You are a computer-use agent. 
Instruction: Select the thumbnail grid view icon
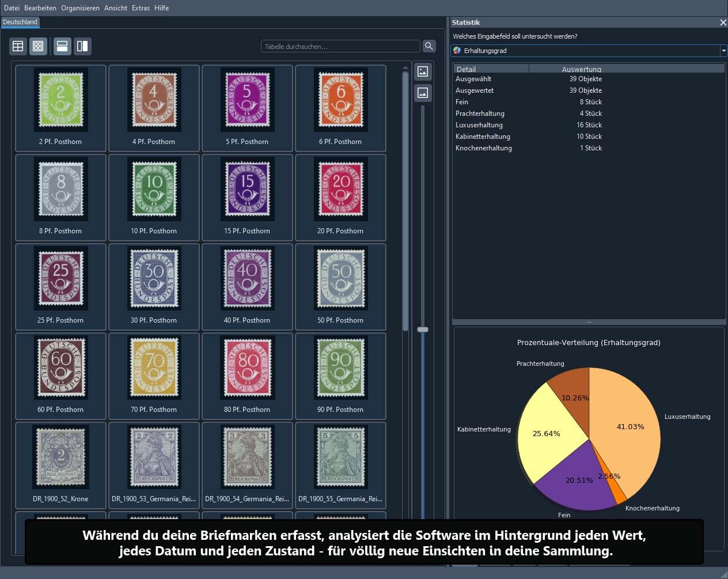click(38, 46)
